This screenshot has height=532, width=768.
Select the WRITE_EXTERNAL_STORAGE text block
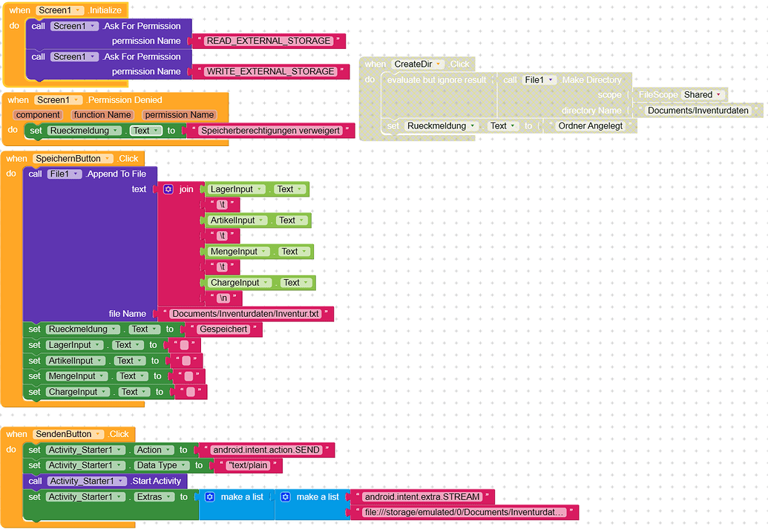270,71
